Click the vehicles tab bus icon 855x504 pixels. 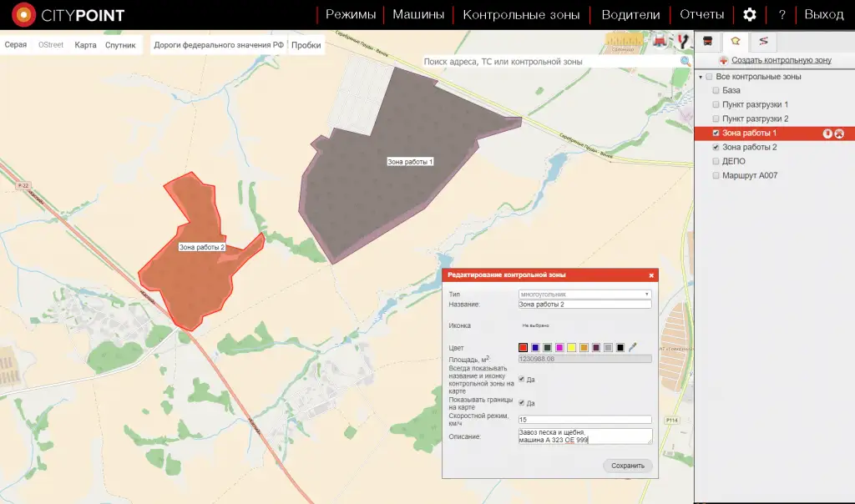(x=708, y=41)
